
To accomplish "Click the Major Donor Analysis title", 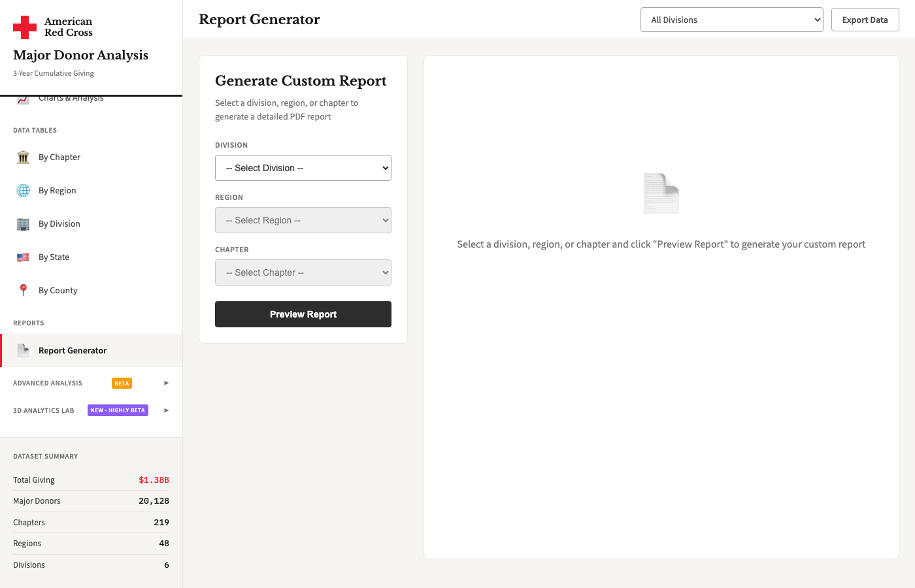I will tap(81, 55).
